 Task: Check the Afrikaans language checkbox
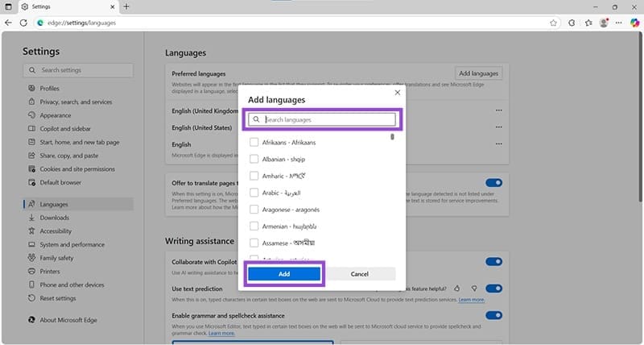(x=254, y=142)
